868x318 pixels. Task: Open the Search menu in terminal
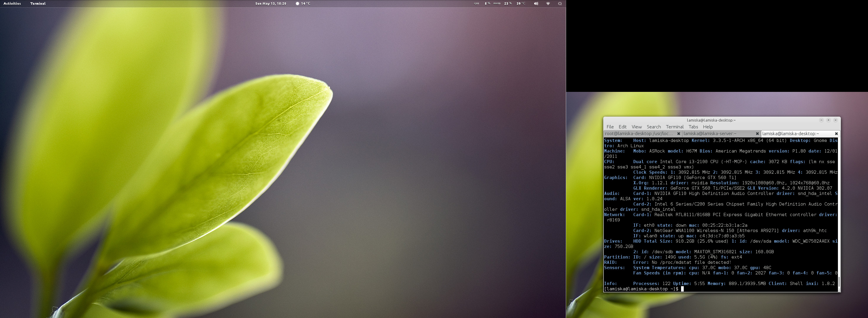pyautogui.click(x=654, y=127)
